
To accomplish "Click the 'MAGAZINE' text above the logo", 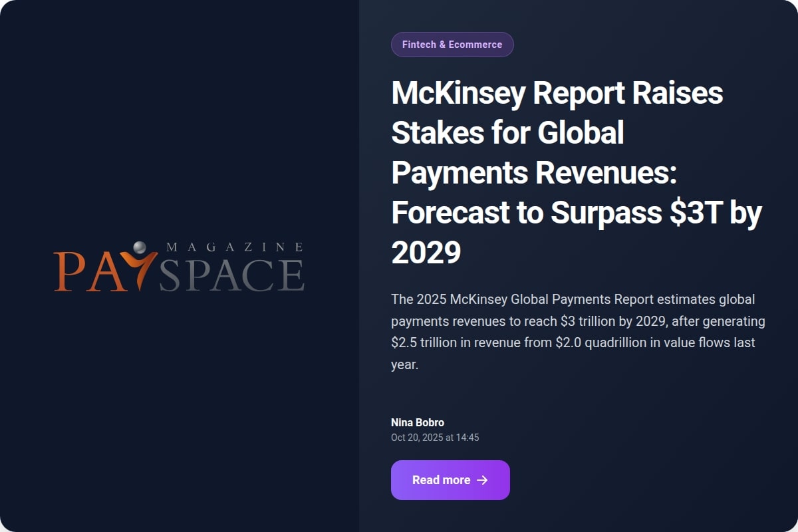I will (x=234, y=247).
